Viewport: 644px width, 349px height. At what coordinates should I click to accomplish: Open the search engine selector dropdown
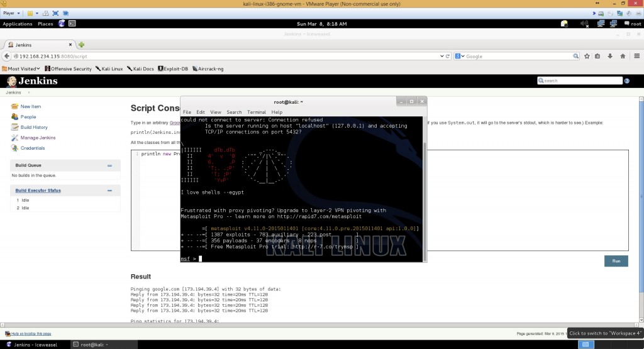460,56
